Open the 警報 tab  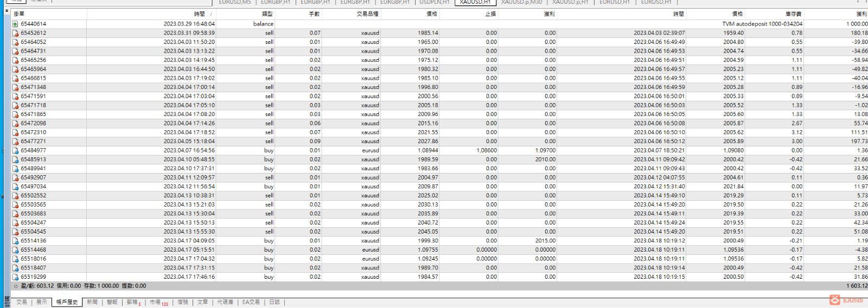(112, 302)
